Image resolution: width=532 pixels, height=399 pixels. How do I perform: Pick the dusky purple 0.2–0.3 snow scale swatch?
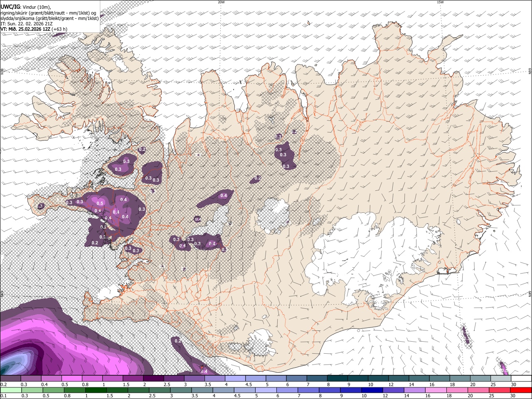(x=10, y=379)
